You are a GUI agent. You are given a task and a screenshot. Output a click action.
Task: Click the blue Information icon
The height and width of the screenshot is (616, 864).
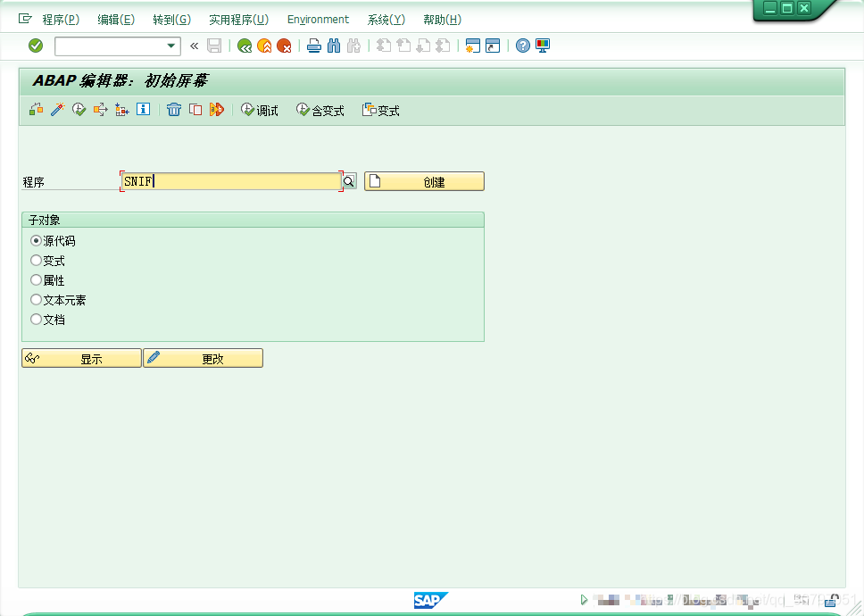(144, 109)
